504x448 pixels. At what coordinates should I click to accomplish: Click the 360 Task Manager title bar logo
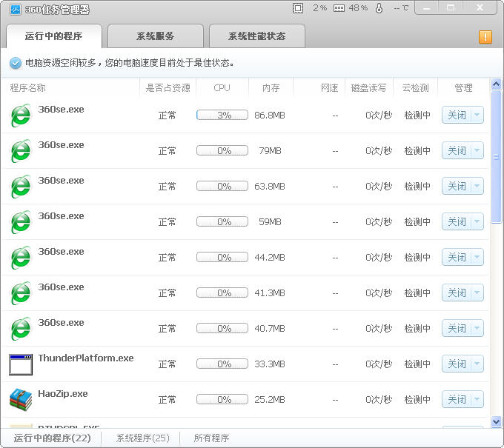pos(15,8)
